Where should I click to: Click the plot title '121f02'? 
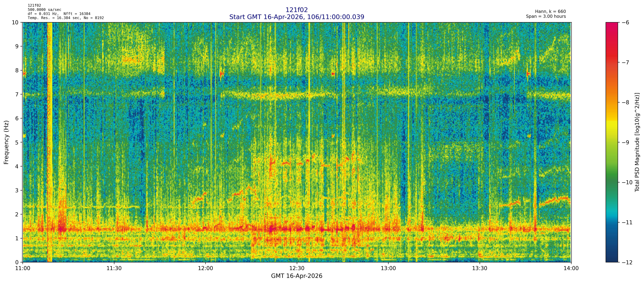coord(297,10)
